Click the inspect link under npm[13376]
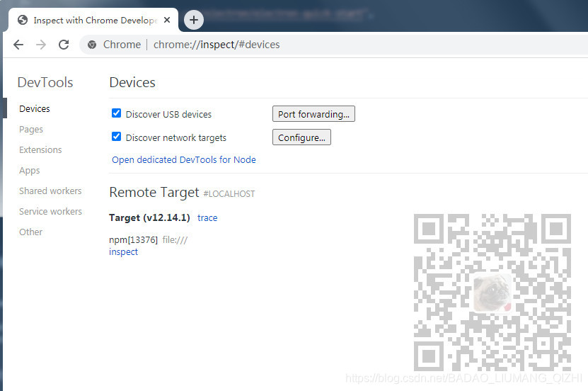Screen dimensions: 588x391 point(123,251)
